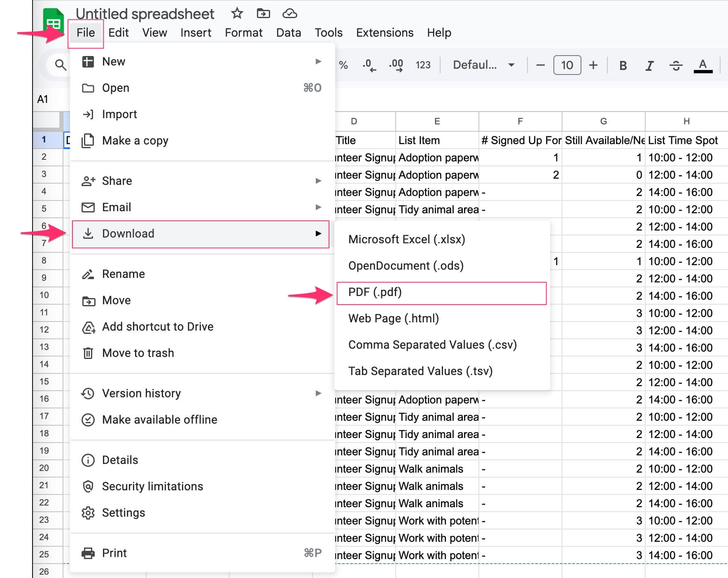Decrease decimal places icon
The width and height of the screenshot is (728, 578).
(x=369, y=65)
